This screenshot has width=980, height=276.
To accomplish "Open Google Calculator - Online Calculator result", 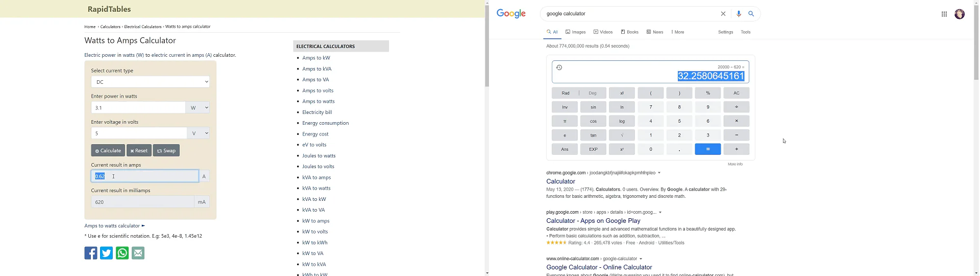I will point(599,267).
